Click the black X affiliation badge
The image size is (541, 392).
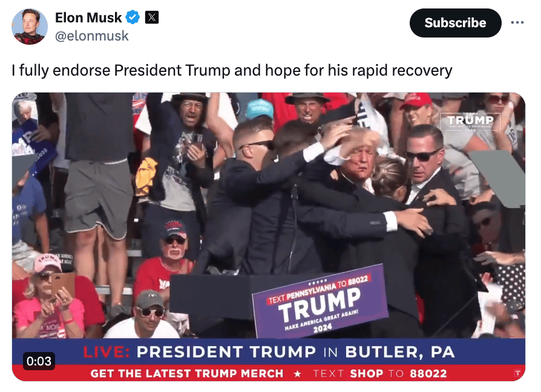tap(151, 17)
